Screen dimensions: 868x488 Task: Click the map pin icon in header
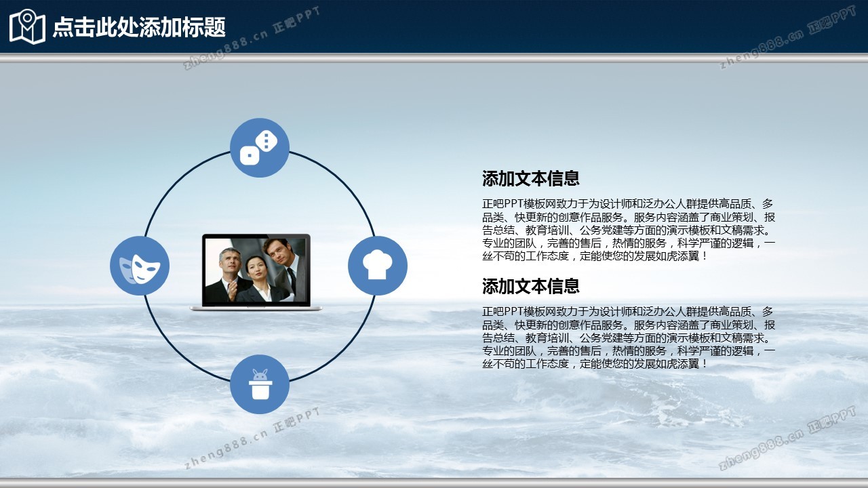27,26
